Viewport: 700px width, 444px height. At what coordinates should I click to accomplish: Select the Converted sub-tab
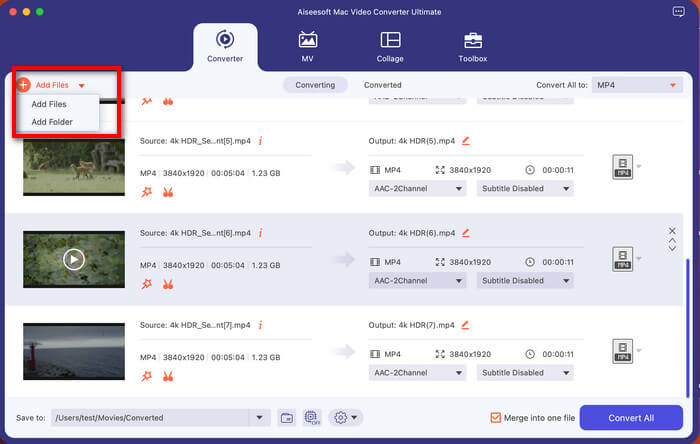[383, 85]
